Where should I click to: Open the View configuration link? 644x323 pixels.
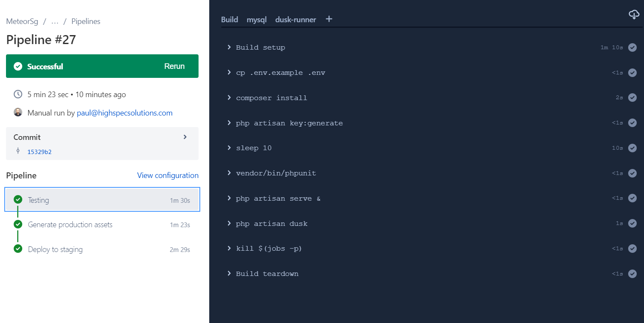(168, 175)
